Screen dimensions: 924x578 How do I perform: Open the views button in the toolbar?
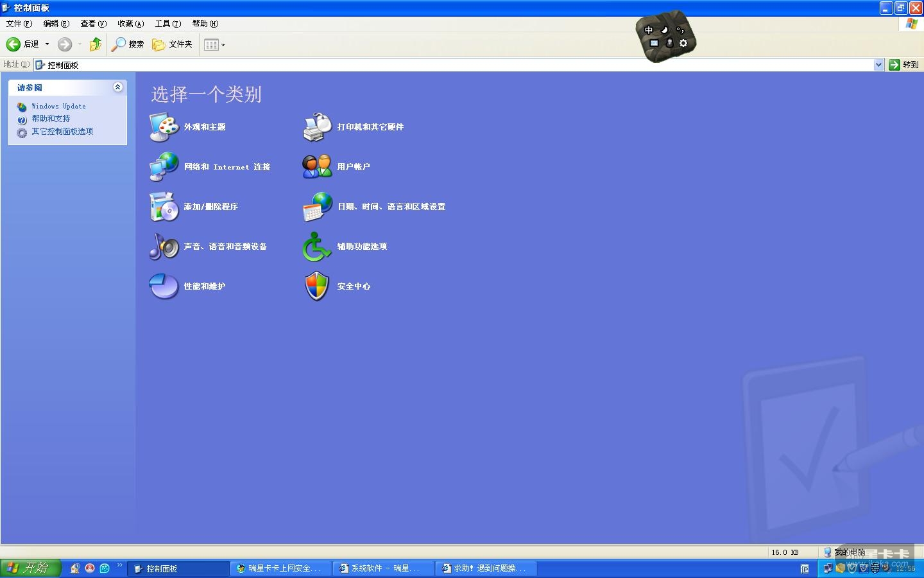coord(214,44)
